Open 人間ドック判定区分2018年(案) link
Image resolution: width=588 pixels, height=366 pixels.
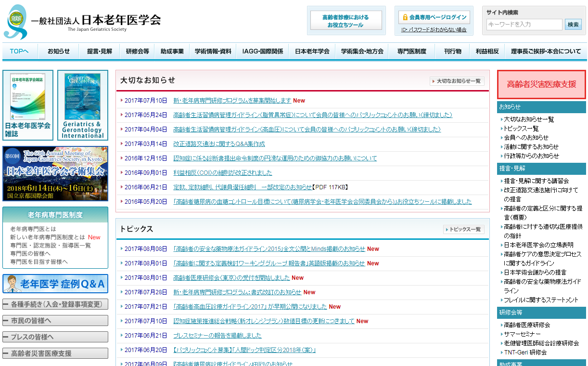tap(244, 350)
